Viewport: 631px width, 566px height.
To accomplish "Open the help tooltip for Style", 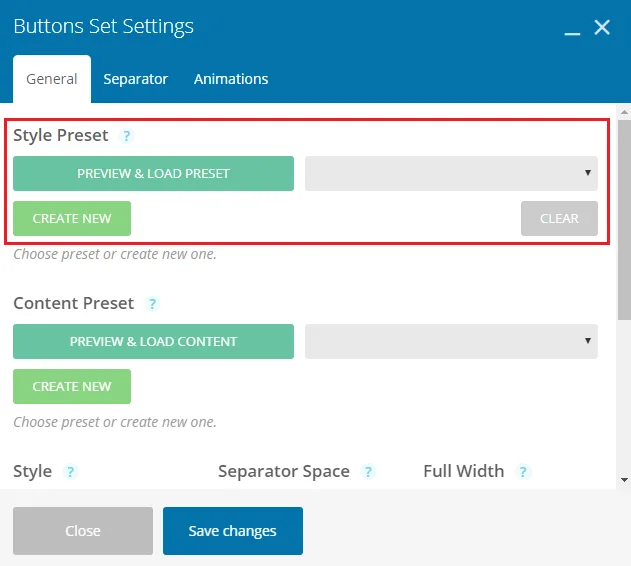I will point(70,472).
